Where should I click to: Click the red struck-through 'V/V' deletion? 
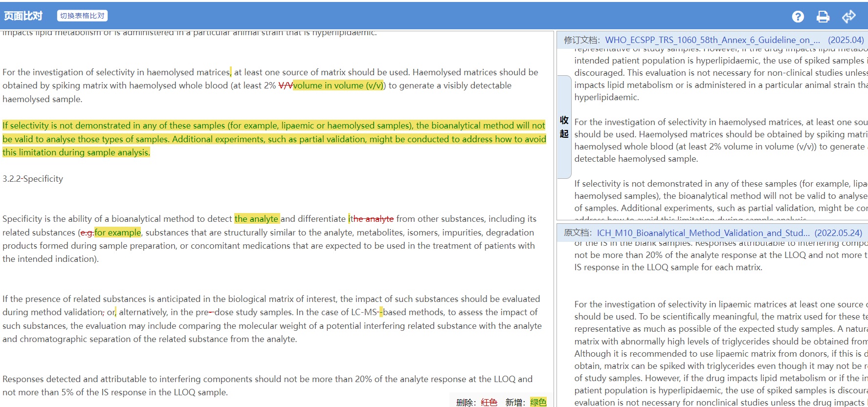pos(285,86)
